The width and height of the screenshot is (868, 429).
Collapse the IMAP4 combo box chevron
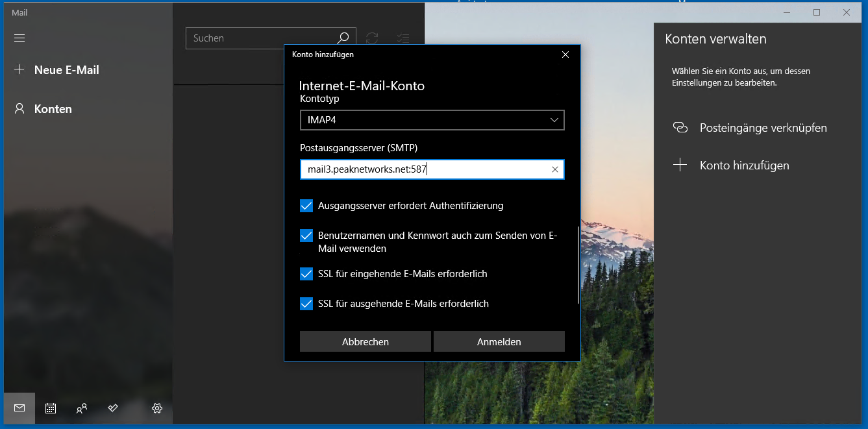pyautogui.click(x=554, y=120)
